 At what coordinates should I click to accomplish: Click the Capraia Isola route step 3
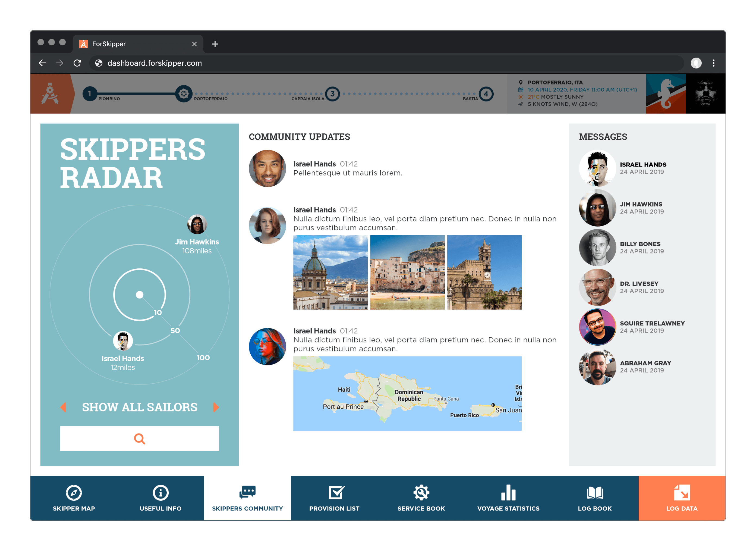tap(332, 94)
